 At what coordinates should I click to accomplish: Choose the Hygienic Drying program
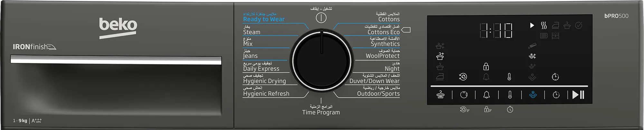264,81
